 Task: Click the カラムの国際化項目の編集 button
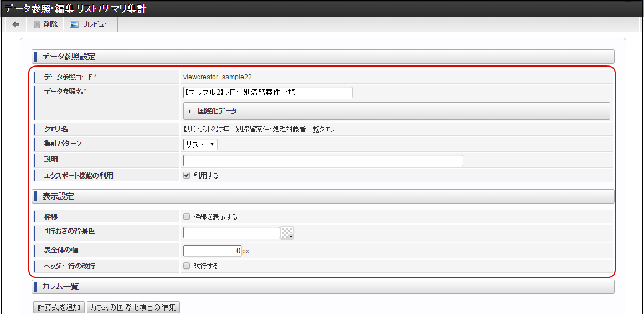[x=133, y=307]
